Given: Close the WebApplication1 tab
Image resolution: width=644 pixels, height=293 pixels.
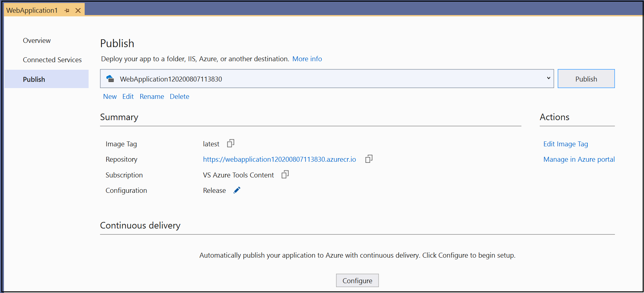Looking at the screenshot, I should pyautogui.click(x=78, y=10).
